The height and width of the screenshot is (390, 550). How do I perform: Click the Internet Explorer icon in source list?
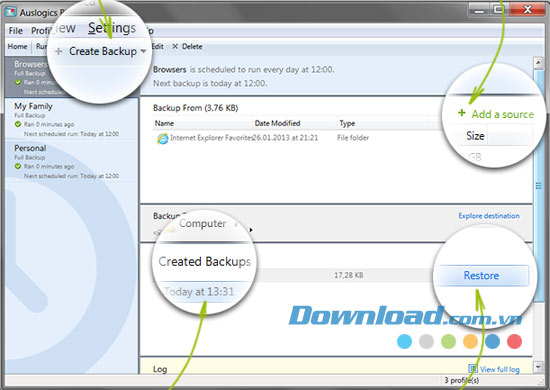click(162, 138)
